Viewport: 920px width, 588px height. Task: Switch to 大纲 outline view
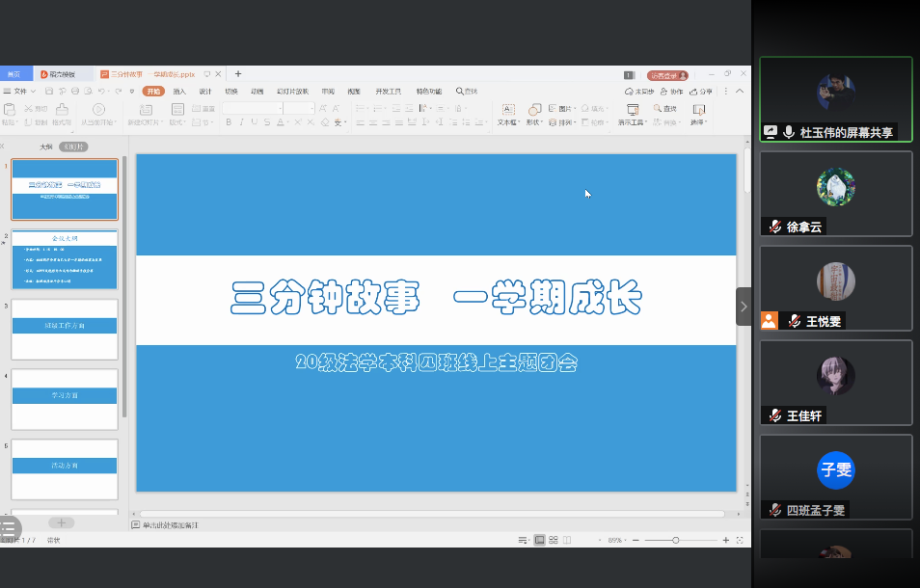[x=45, y=147]
